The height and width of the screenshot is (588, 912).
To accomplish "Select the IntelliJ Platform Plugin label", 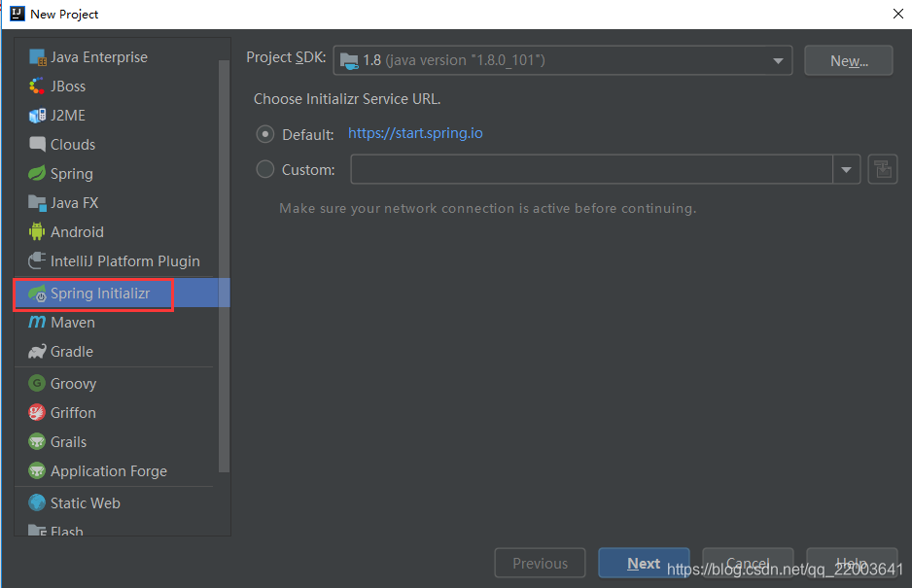I will pyautogui.click(x=125, y=261).
